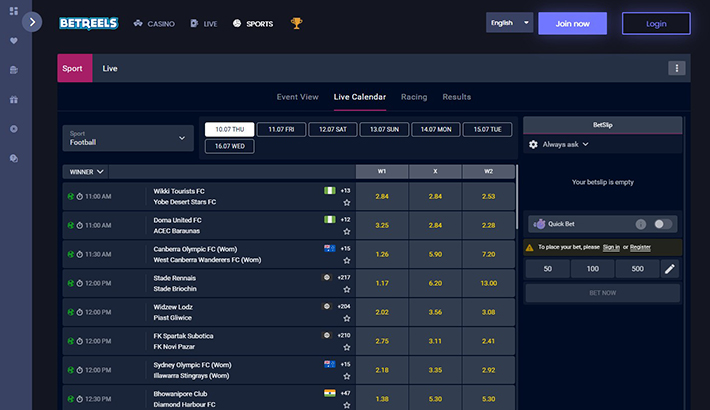Click the match list scrollbar
Image resolution: width=710 pixels, height=410 pixels.
pos(517,197)
